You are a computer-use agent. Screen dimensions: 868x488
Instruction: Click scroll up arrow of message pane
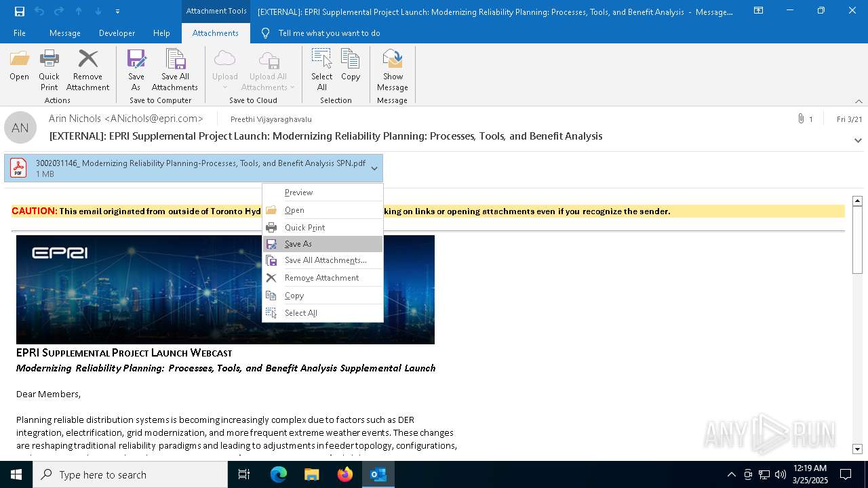[x=857, y=201]
